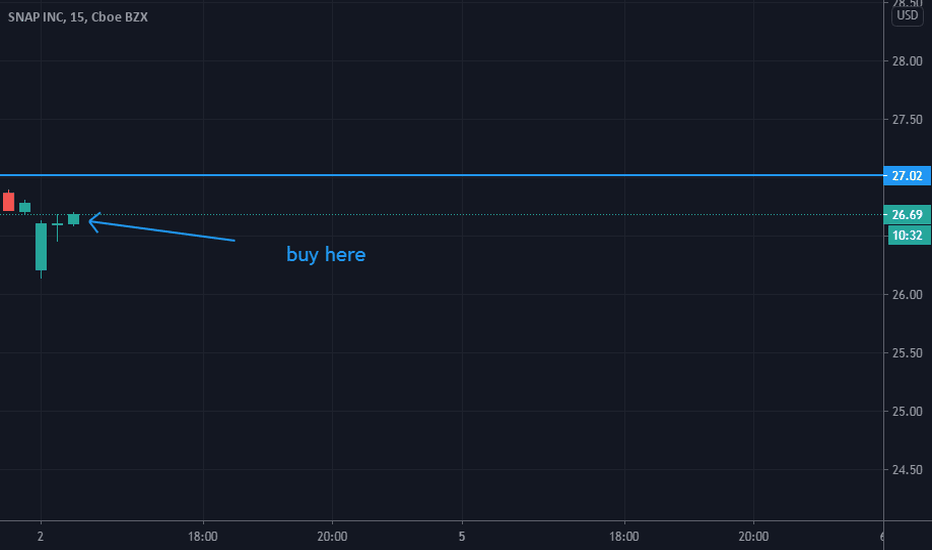
Task: Click the tall green candle body
Action: [x=41, y=247]
